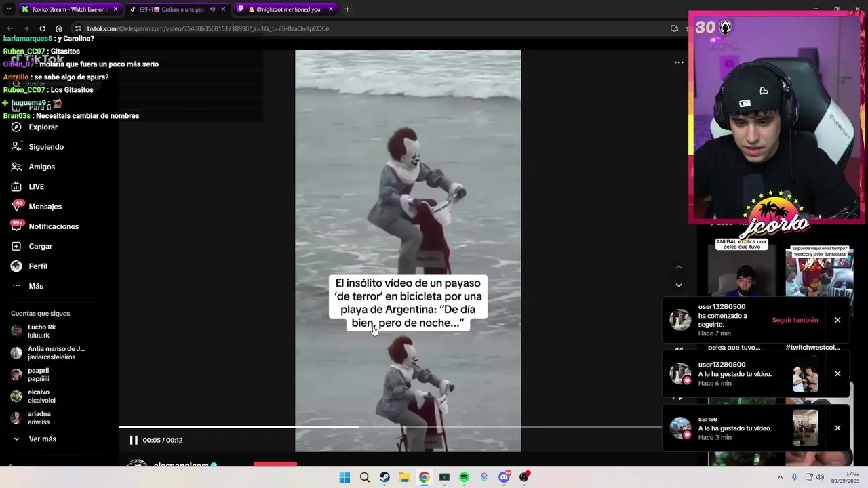Close the nightbot mentioned you tab

click(x=331, y=9)
